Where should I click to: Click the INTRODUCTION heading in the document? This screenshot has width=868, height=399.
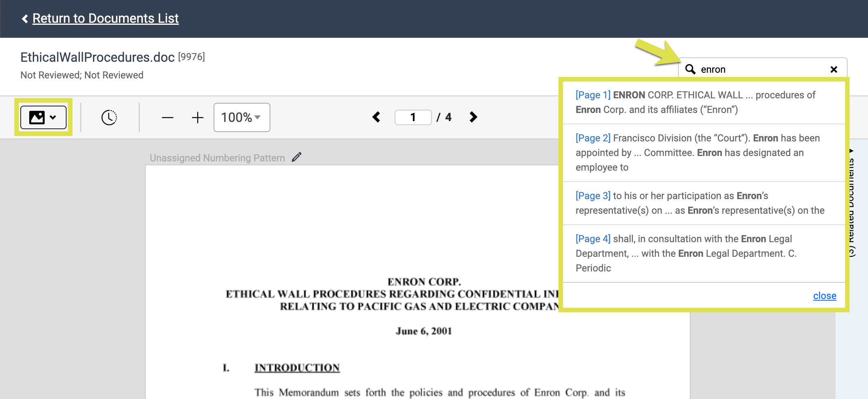coord(297,368)
